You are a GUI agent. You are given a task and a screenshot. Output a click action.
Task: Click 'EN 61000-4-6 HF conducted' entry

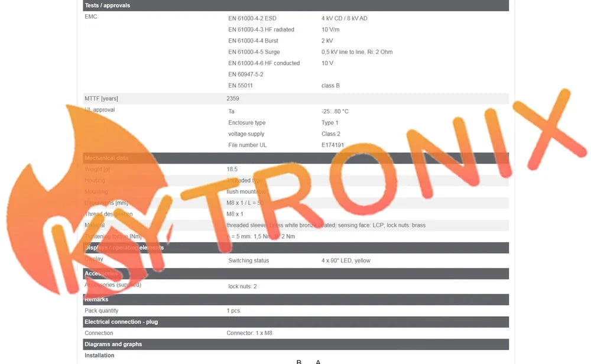[264, 63]
